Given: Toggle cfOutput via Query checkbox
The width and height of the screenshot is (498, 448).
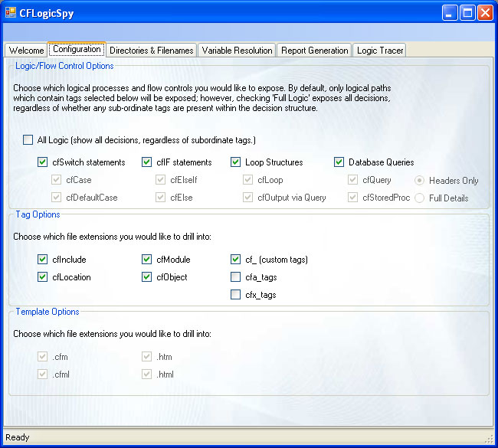Looking at the screenshot, I should tap(247, 198).
